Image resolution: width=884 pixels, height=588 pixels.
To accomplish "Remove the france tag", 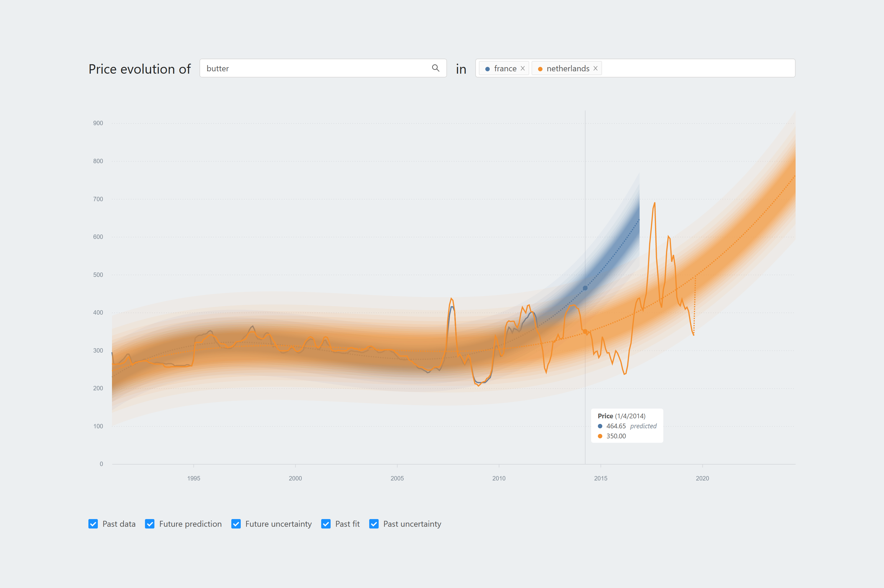I will click(x=522, y=68).
